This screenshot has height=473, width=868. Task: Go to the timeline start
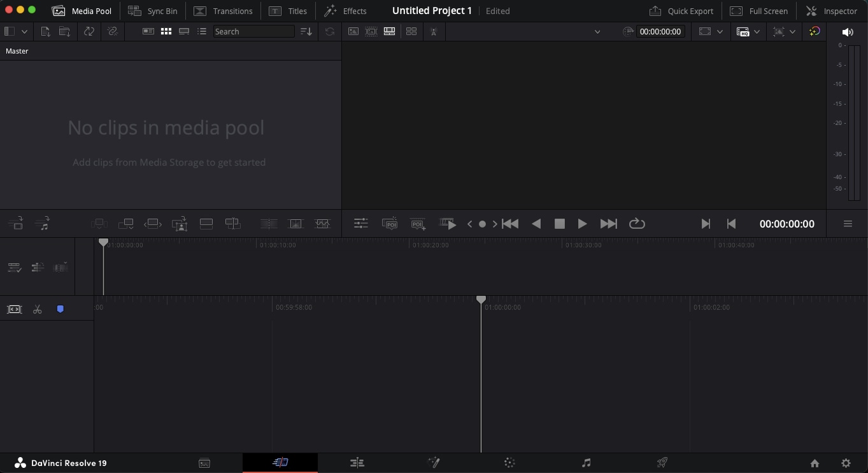click(x=731, y=224)
